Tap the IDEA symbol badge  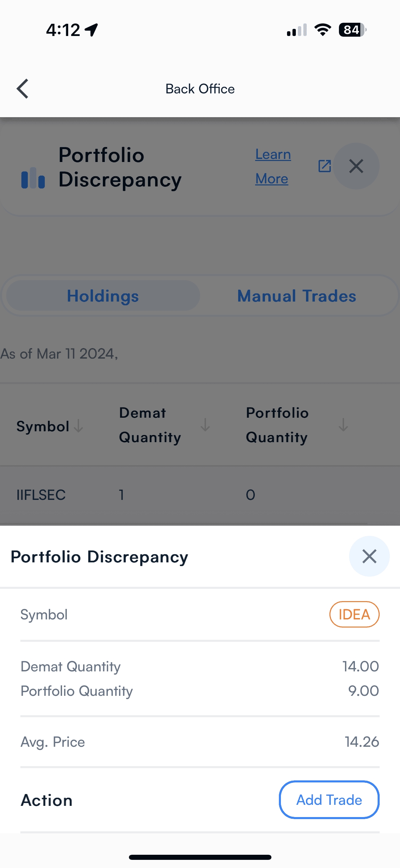pos(354,614)
